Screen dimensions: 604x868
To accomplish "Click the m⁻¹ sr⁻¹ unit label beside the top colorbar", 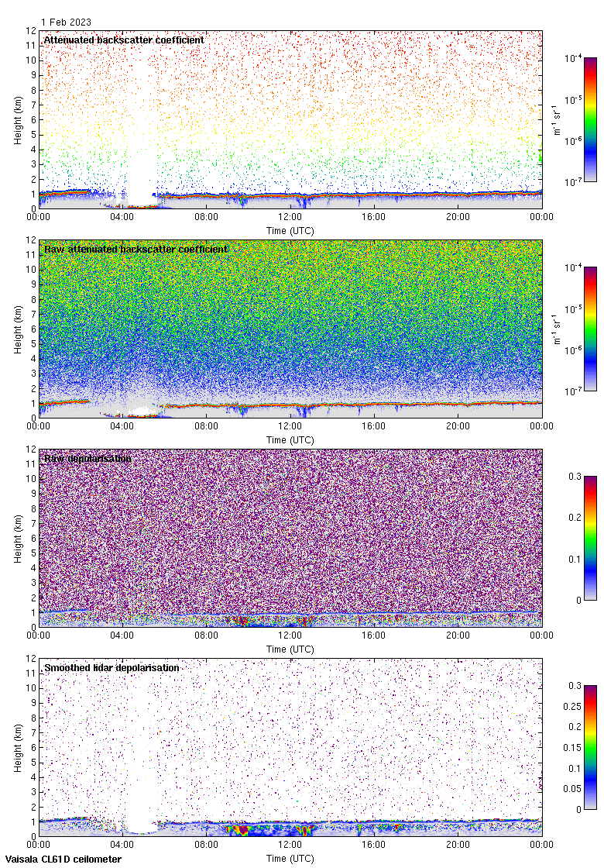I will pos(557,119).
